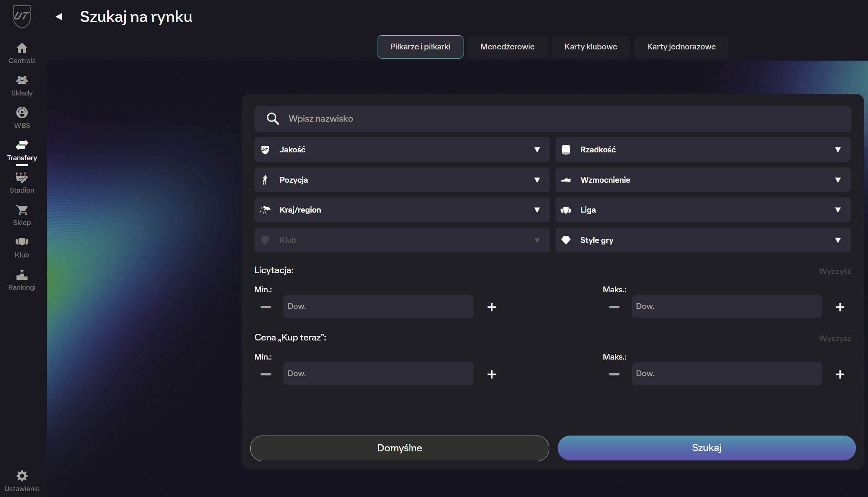
Task: Click Wyczyść next to Licytacja
Action: click(x=835, y=271)
